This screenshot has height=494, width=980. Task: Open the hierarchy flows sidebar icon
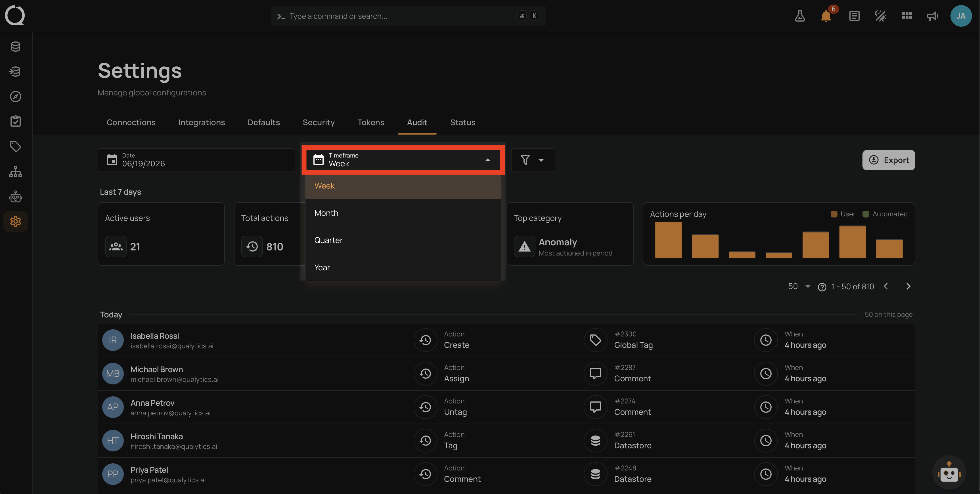16,172
